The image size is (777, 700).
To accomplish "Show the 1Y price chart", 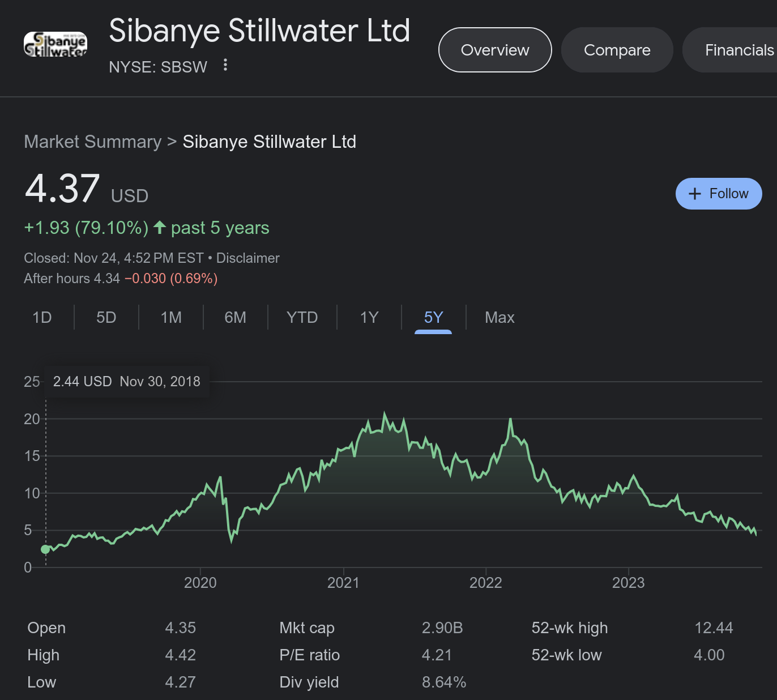I will (369, 317).
